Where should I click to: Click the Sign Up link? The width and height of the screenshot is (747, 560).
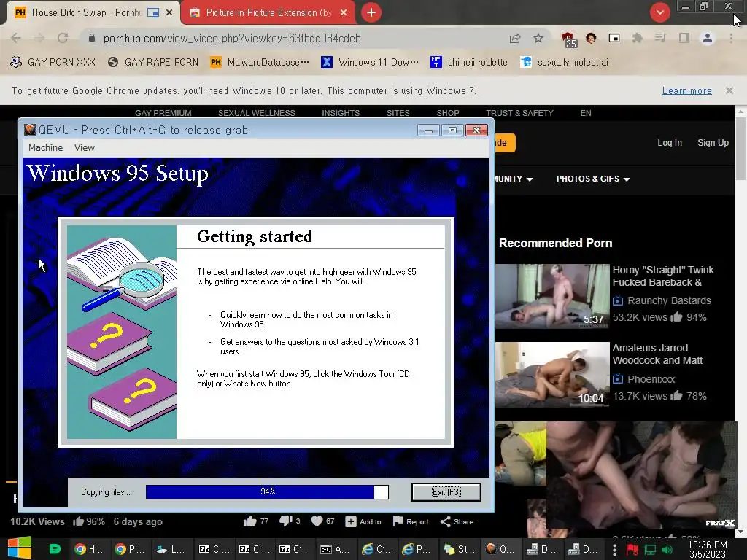(x=713, y=142)
